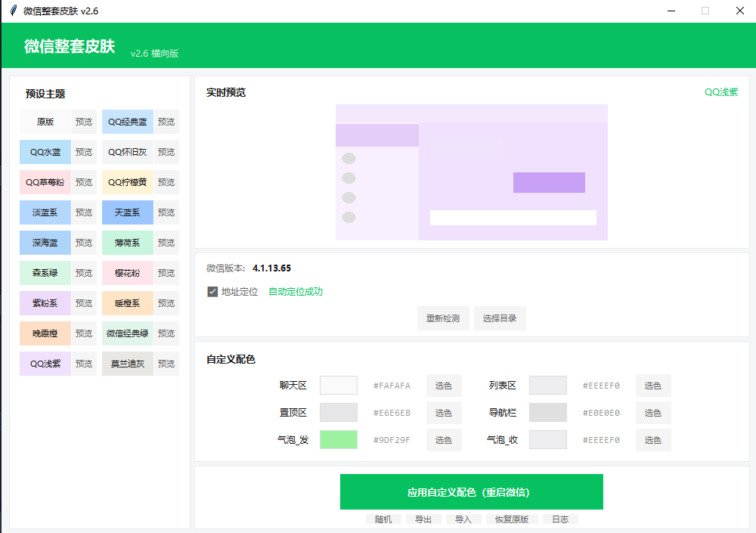Select the 原版 preset theme

coord(45,122)
